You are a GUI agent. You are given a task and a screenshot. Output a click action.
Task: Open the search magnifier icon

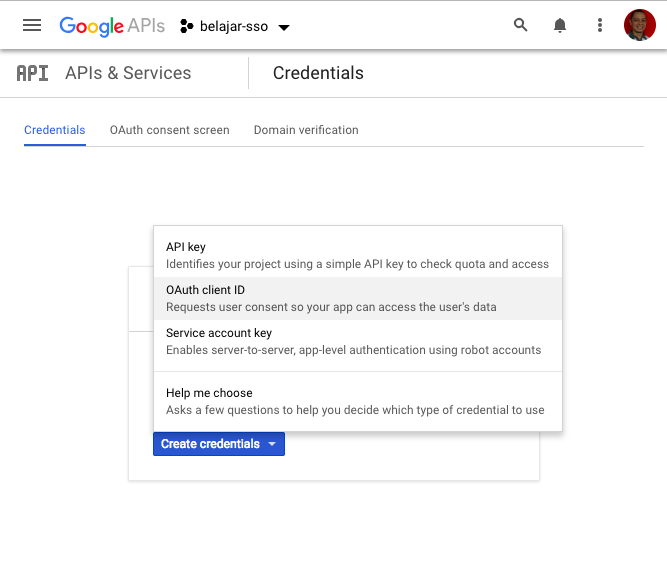pyautogui.click(x=520, y=26)
